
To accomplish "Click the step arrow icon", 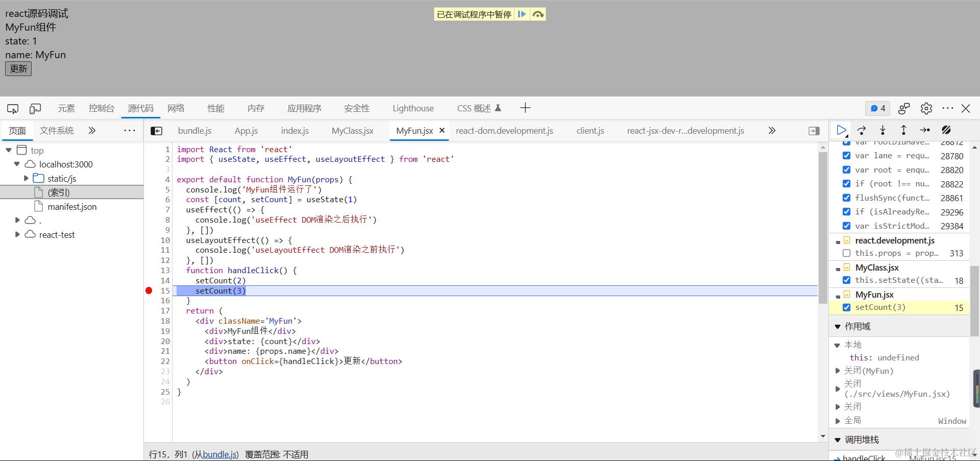I will pyautogui.click(x=925, y=130).
